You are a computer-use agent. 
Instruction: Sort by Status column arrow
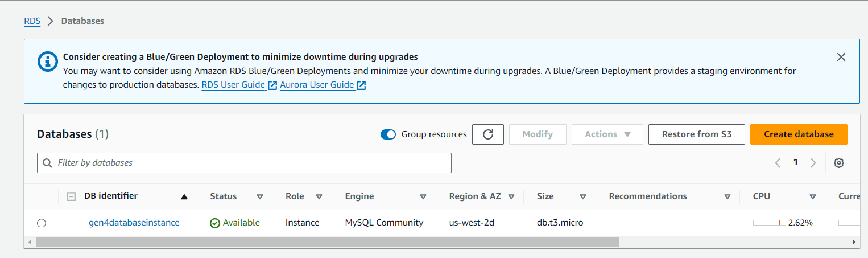[x=260, y=197]
